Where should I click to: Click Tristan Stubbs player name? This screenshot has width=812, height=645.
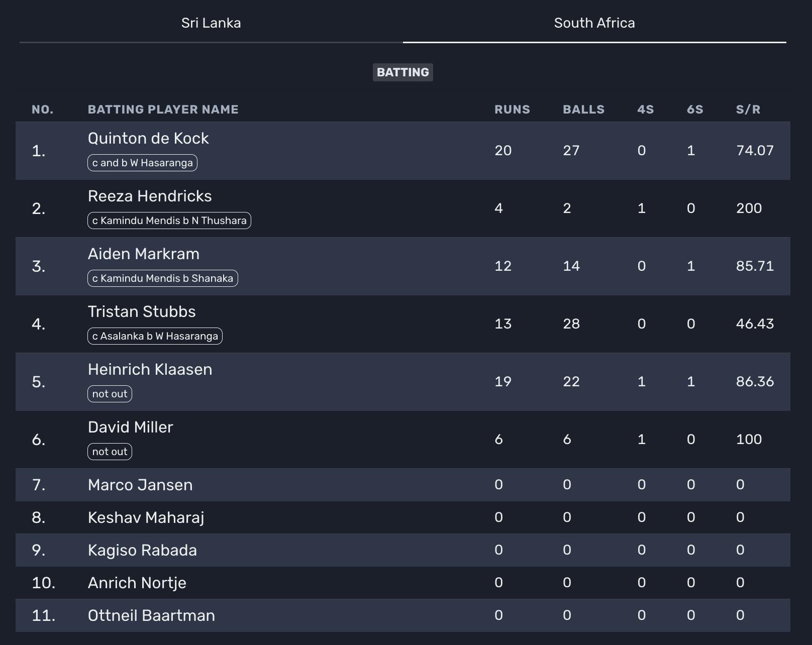(142, 312)
